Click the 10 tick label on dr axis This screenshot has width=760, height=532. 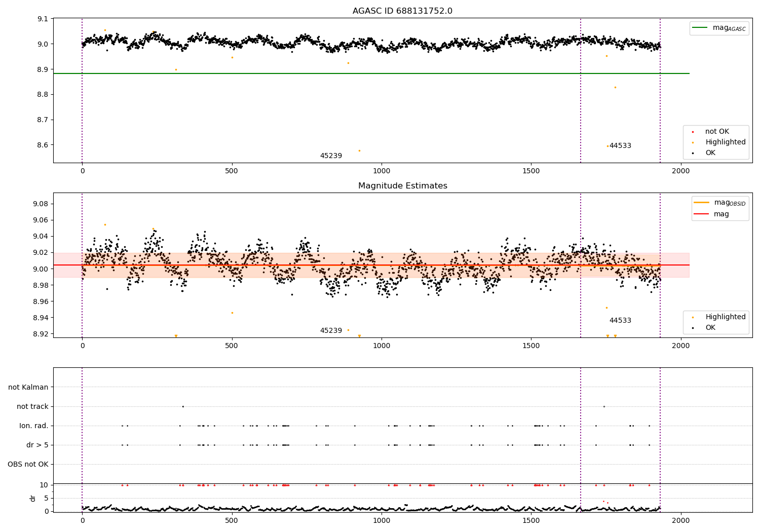tap(44, 485)
